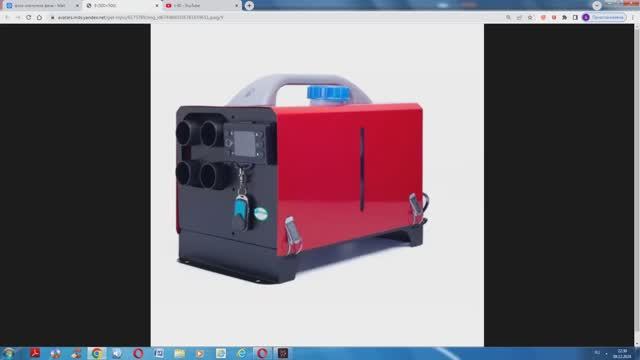Open the second Opera taskbar icon
This screenshot has width=640, height=360.
(262, 353)
